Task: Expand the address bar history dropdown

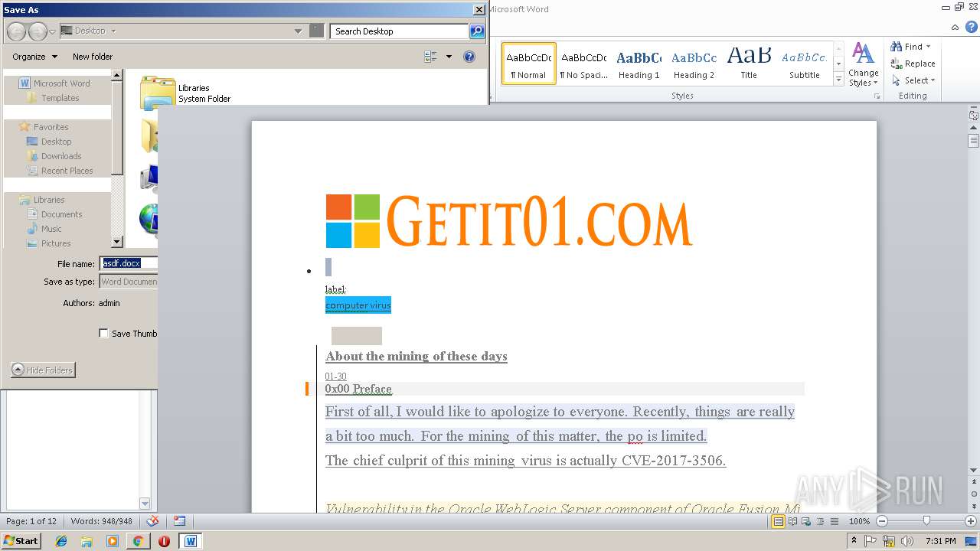Action: (298, 31)
